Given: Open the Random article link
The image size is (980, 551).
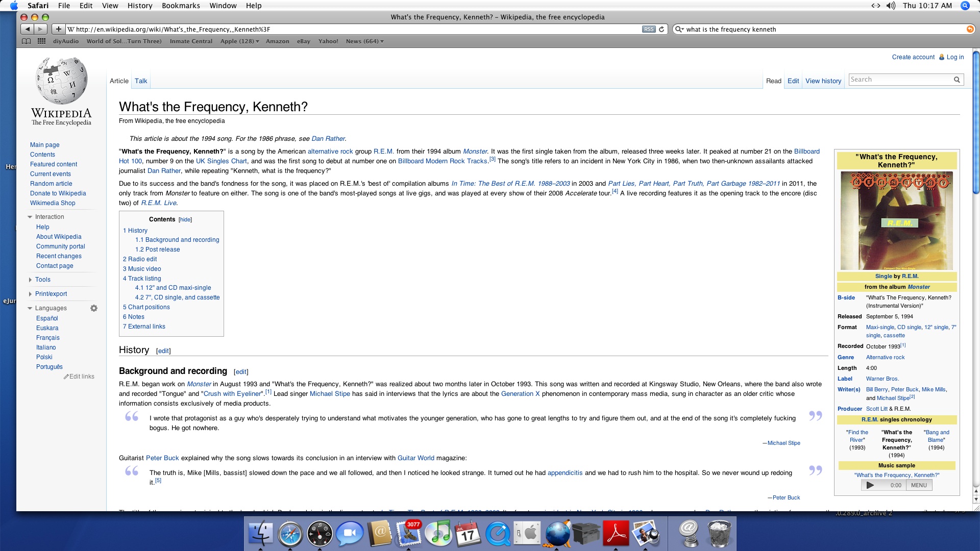Looking at the screenshot, I should point(51,184).
